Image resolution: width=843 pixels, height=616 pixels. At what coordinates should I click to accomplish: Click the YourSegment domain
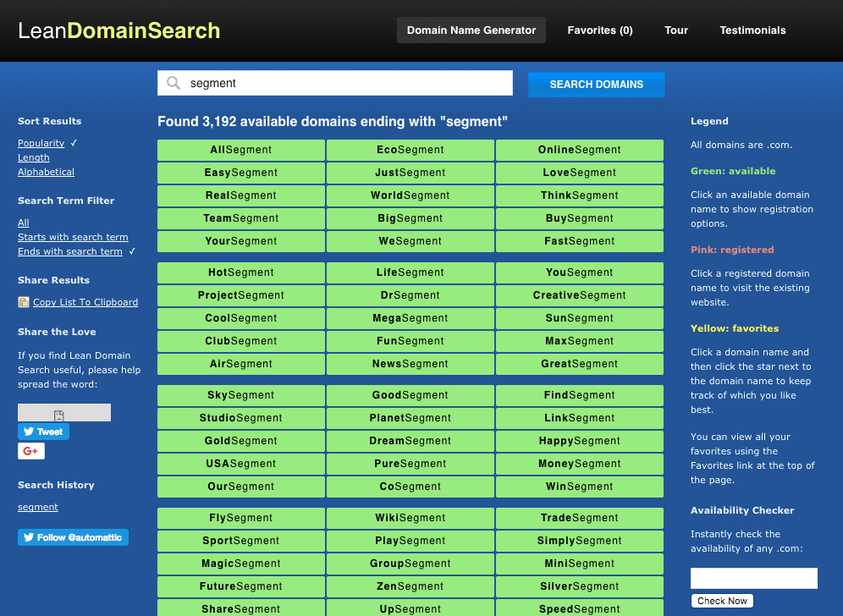click(x=241, y=241)
